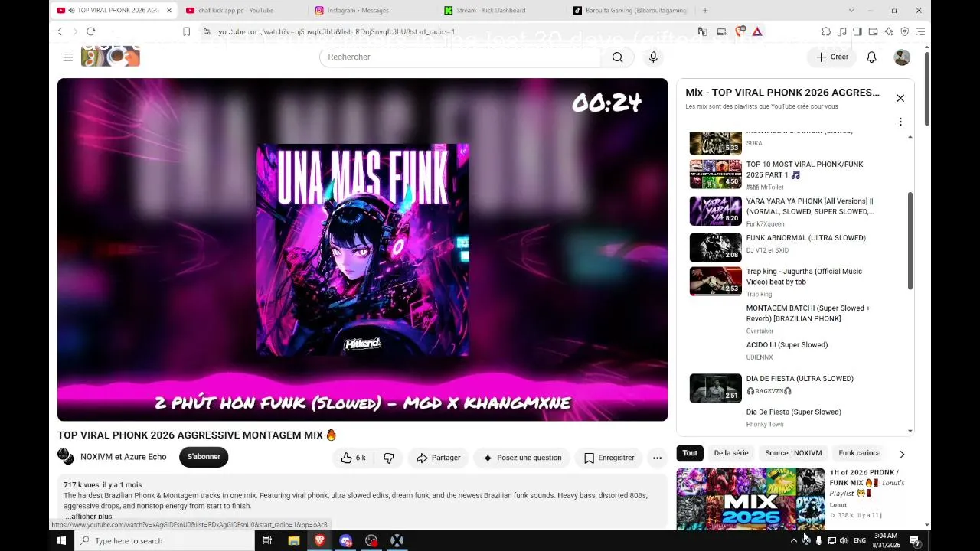Click the Windows taskbar search box
The image size is (980, 551).
(165, 540)
